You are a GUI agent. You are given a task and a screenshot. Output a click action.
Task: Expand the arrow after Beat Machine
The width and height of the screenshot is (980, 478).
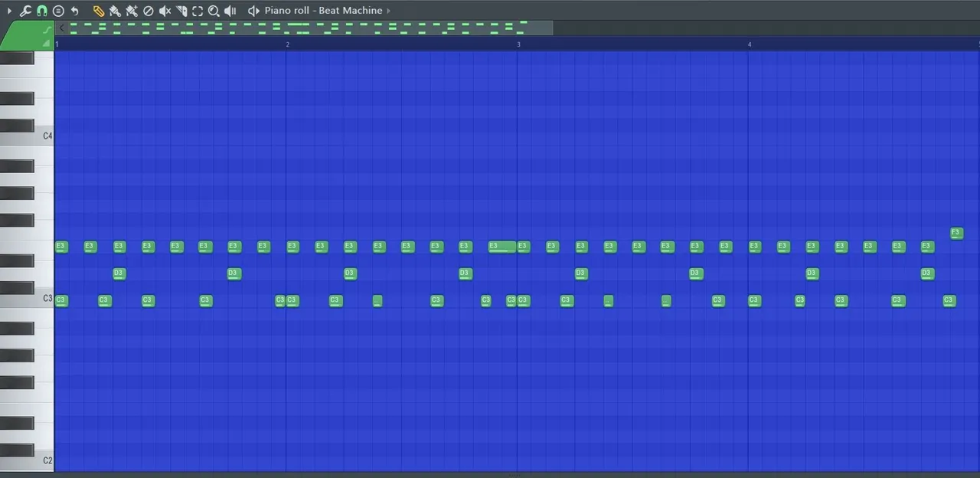click(389, 11)
